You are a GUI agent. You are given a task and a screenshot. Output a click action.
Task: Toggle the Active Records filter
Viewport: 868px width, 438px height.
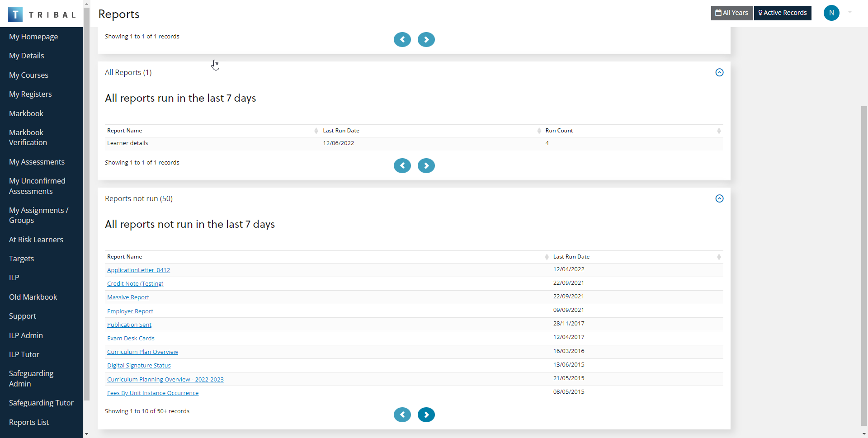782,13
